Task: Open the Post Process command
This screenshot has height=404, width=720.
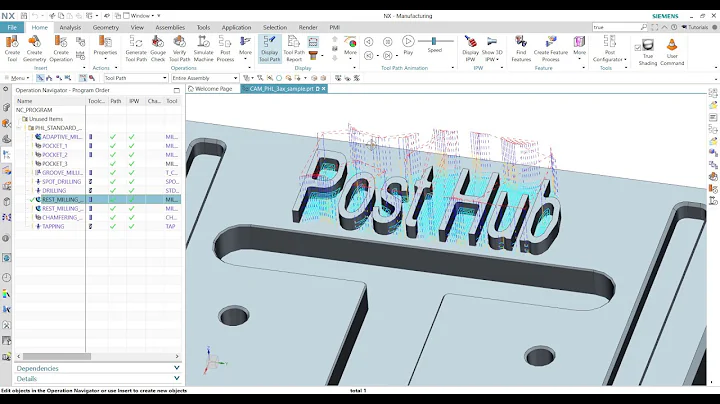Action: point(225,49)
